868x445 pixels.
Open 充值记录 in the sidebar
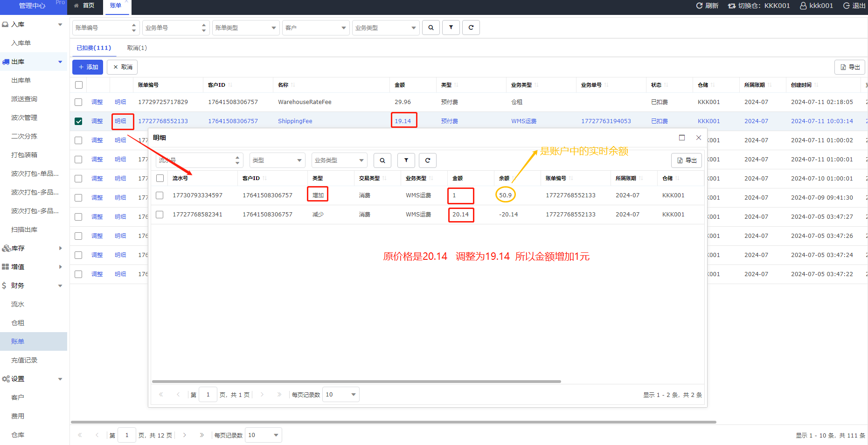pos(24,360)
